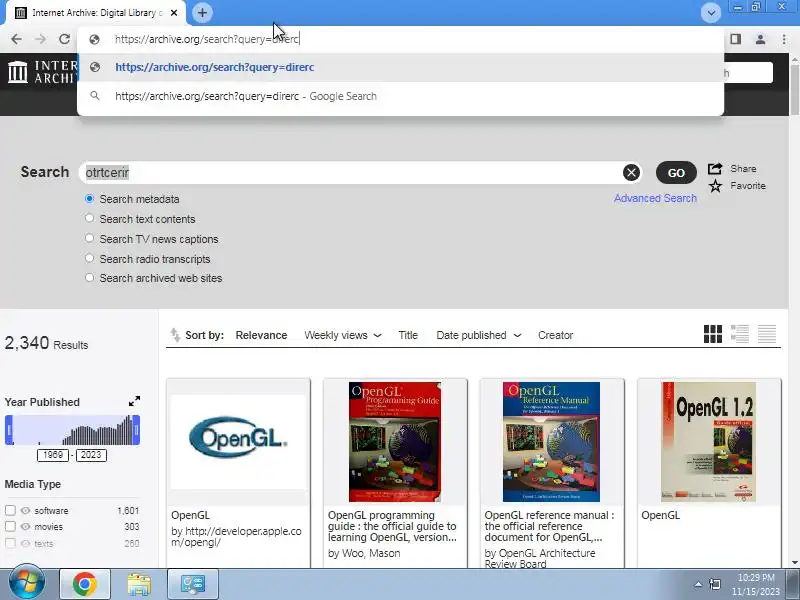800x600 pixels.
Task: Close the Internet Archive tab
Action: 174,13
